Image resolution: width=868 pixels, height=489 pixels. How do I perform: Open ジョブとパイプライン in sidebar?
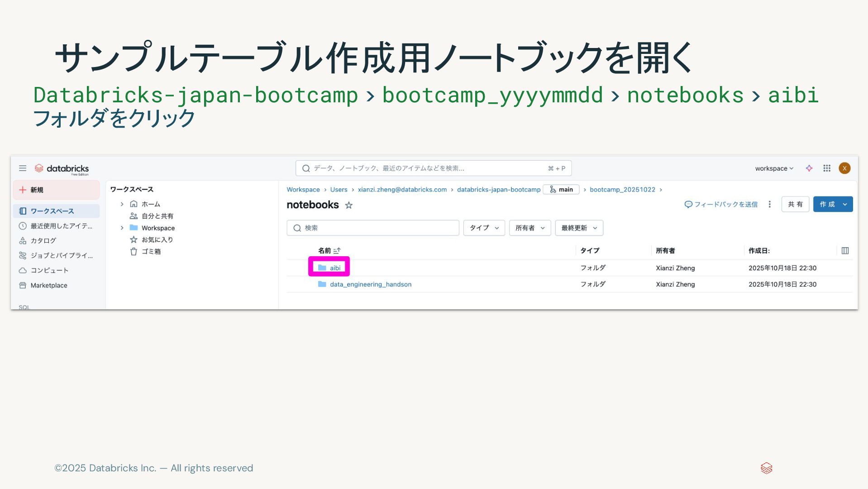(57, 255)
